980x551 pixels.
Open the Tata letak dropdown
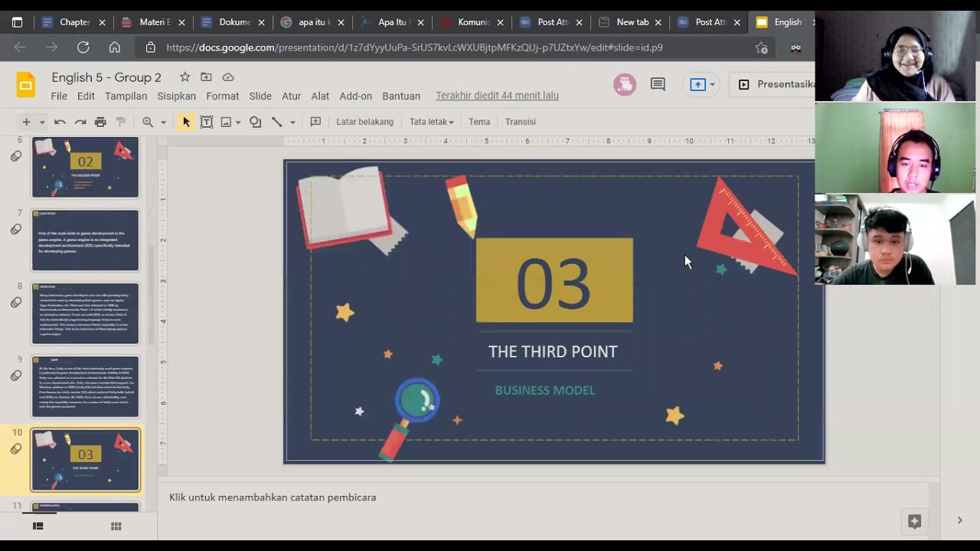432,122
